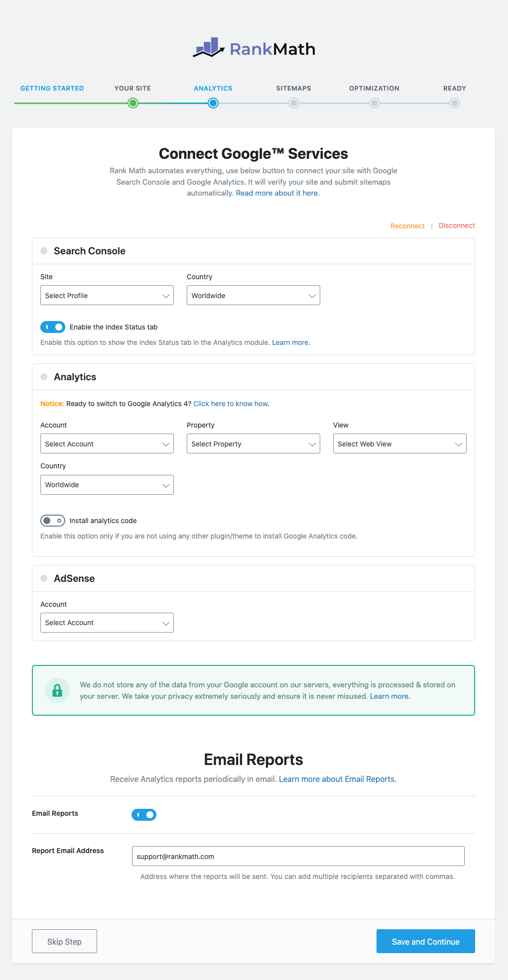Click the Optimization step circle
Viewport: 508px width, 980px height.
tap(374, 103)
